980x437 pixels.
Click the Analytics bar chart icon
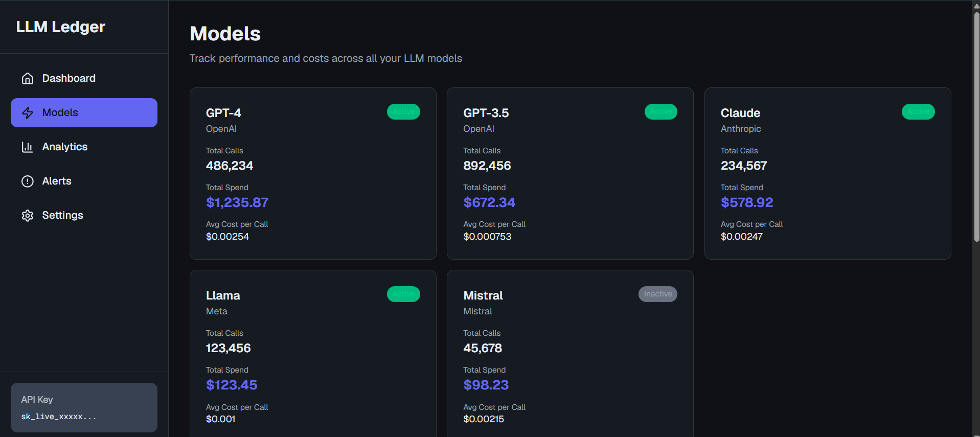28,147
